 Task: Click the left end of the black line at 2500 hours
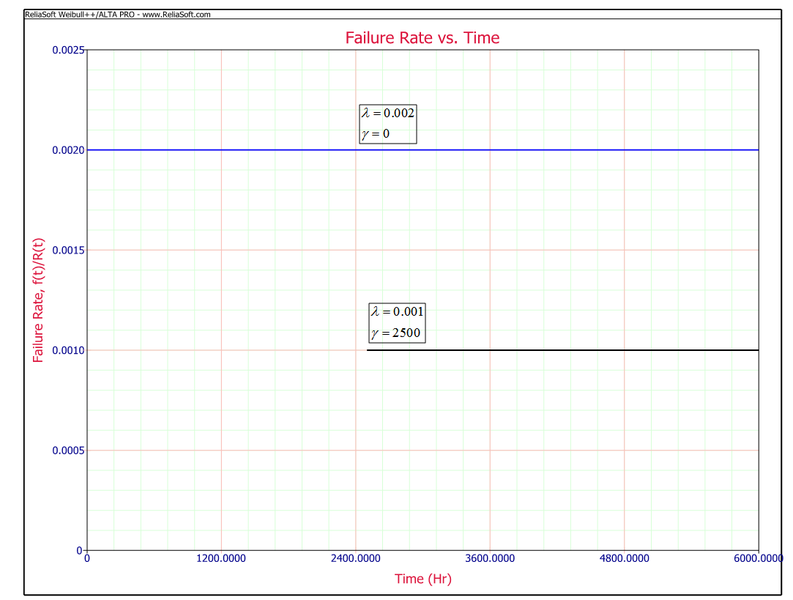coord(368,350)
